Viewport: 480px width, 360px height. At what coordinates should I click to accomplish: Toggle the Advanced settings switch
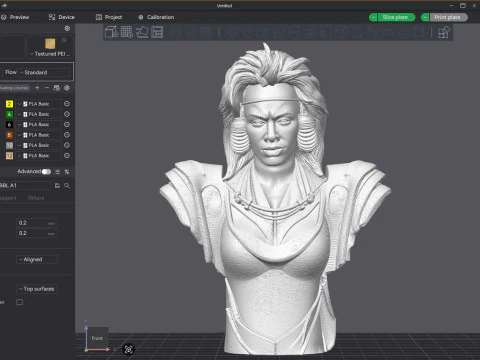click(x=46, y=172)
